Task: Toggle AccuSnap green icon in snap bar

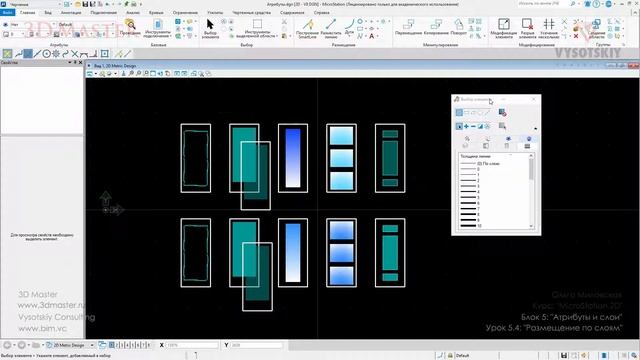Action: point(7,53)
